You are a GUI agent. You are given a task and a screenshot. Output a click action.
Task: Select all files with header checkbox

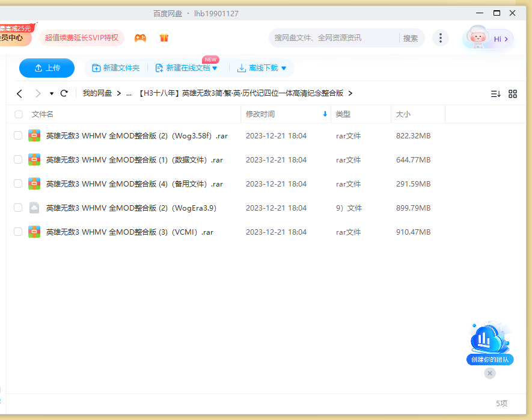tap(19, 114)
